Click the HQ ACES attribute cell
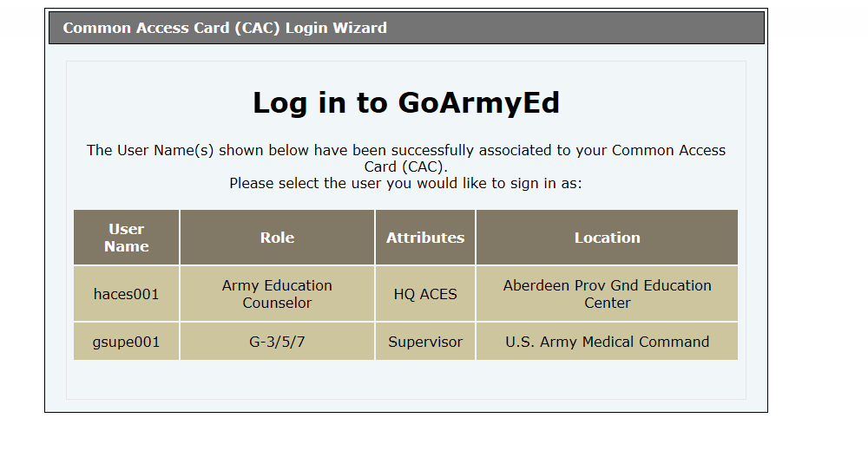The width and height of the screenshot is (868, 470). [425, 294]
